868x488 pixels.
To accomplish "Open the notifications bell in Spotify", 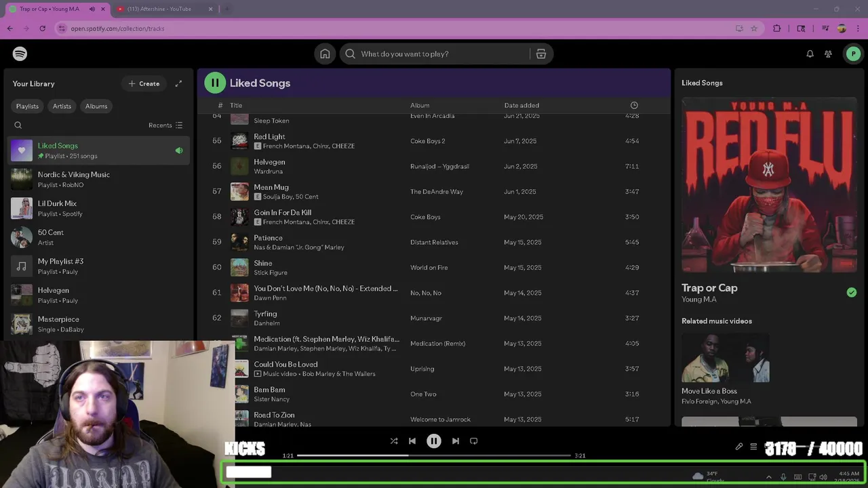I will click(x=810, y=54).
